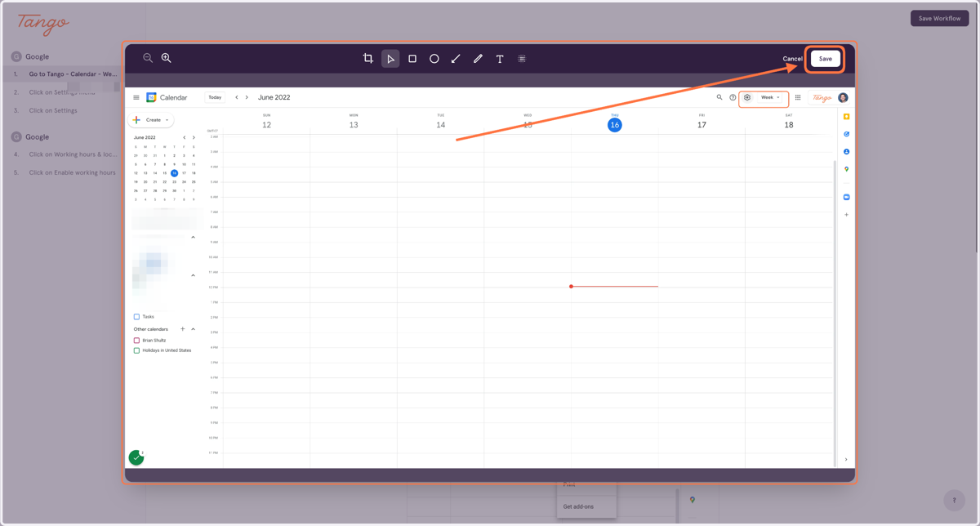The height and width of the screenshot is (526, 980).
Task: Click the zoom in magnifier in editor toolbar
Action: 166,58
